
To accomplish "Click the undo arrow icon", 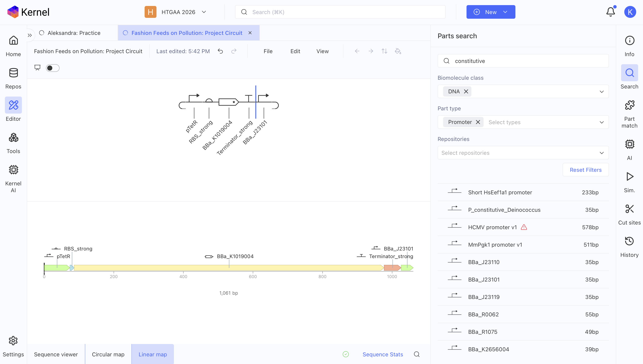I will (220, 51).
